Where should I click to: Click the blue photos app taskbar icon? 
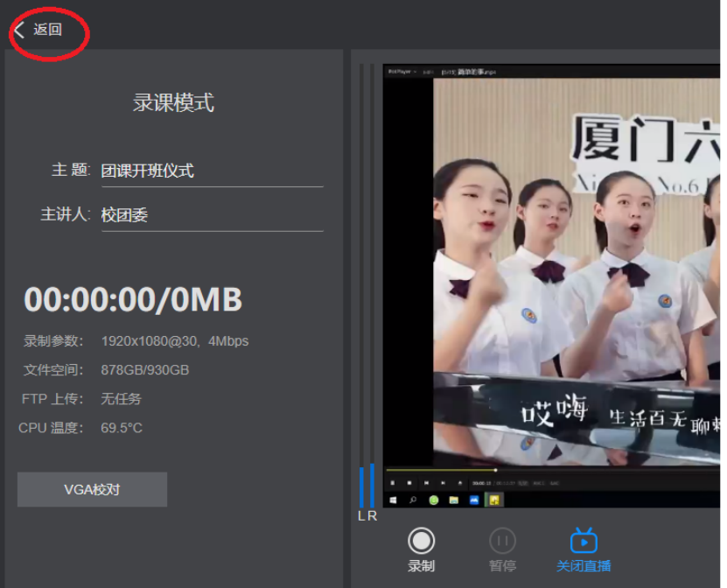click(474, 500)
